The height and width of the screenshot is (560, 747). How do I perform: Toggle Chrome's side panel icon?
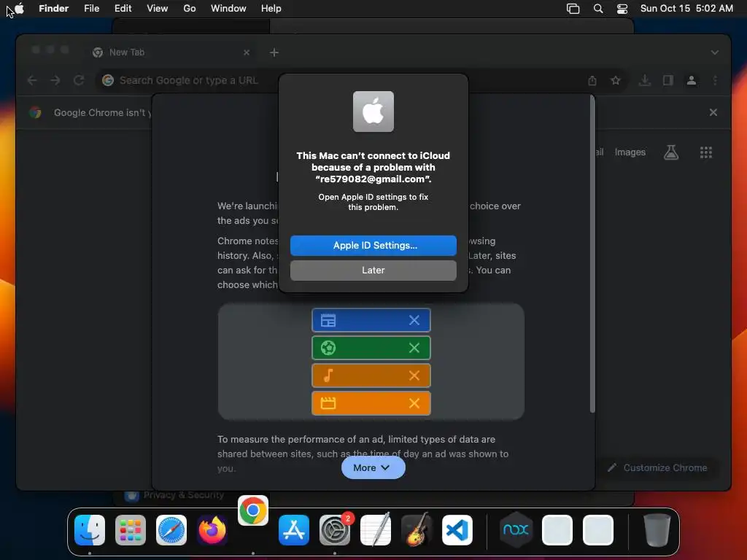(x=668, y=80)
